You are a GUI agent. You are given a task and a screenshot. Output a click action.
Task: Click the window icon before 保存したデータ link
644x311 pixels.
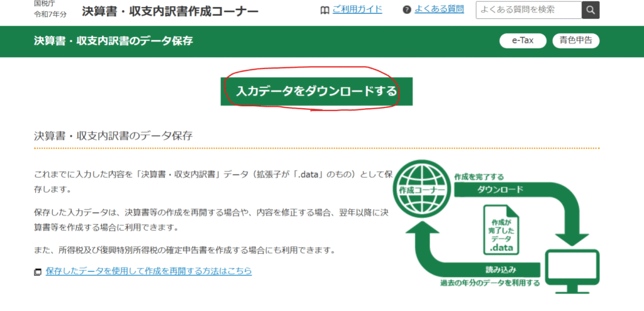[x=38, y=272]
